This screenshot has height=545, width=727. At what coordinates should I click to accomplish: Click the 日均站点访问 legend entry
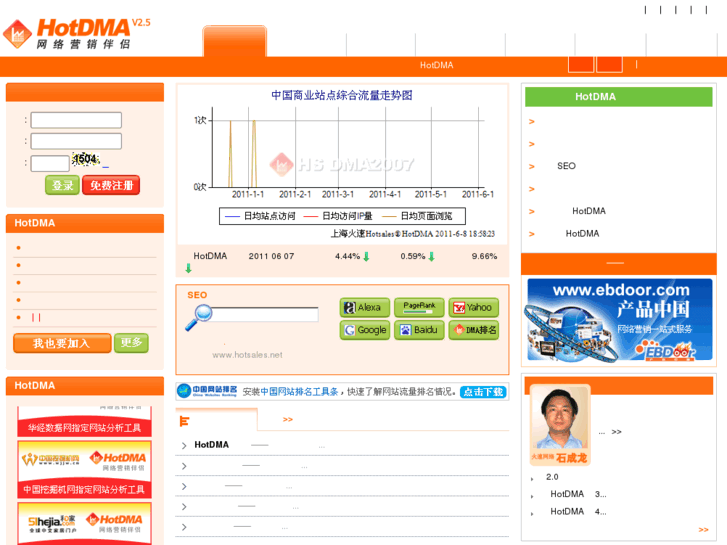(x=260, y=216)
